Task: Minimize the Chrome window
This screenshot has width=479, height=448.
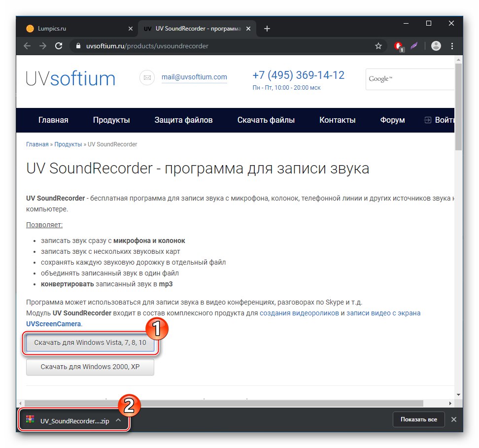Action: click(406, 24)
